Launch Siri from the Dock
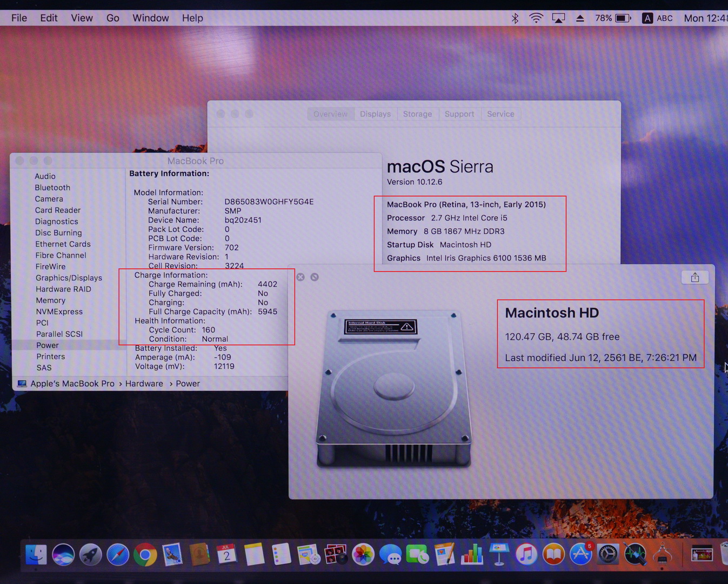This screenshot has height=584, width=728. coord(63,555)
